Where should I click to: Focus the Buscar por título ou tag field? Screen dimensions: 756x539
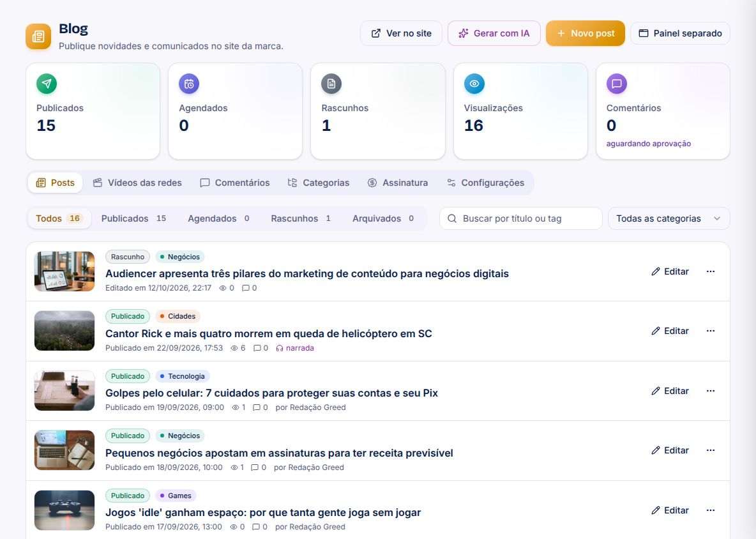coord(521,218)
